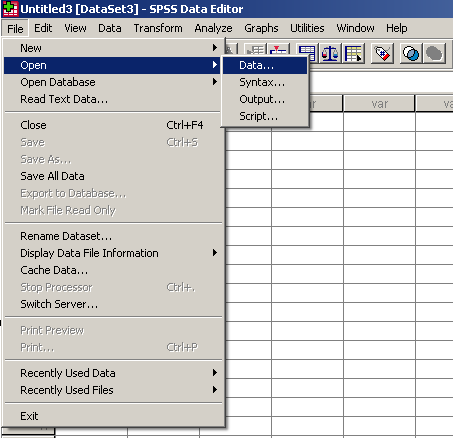This screenshot has width=453, height=438.
Task: Click the disabled Print... menu item
Action: 112,347
